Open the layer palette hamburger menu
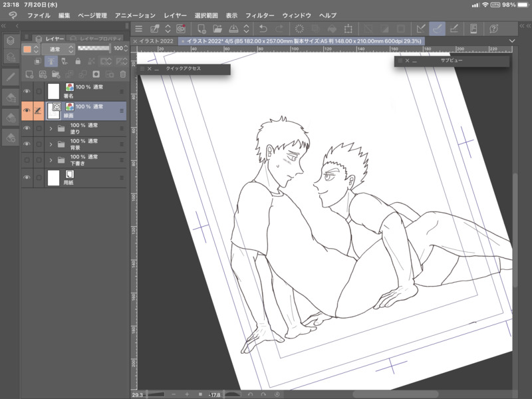Screen dimensions: 532x399 click(x=27, y=37)
